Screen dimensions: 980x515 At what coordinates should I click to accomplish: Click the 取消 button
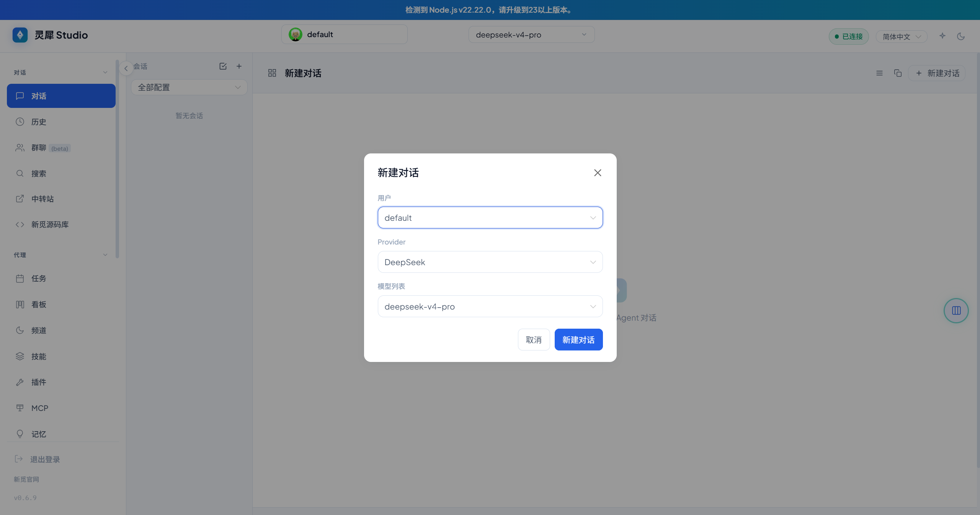pyautogui.click(x=534, y=340)
